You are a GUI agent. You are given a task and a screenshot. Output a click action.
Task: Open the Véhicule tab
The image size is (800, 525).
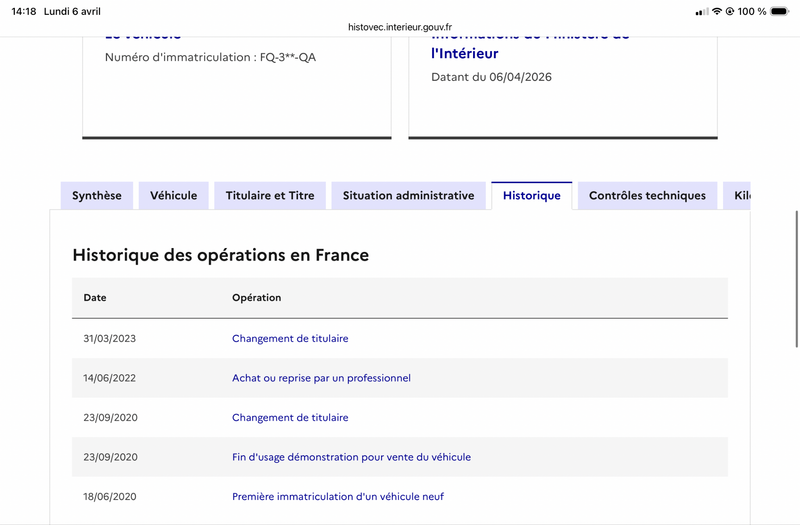point(174,196)
